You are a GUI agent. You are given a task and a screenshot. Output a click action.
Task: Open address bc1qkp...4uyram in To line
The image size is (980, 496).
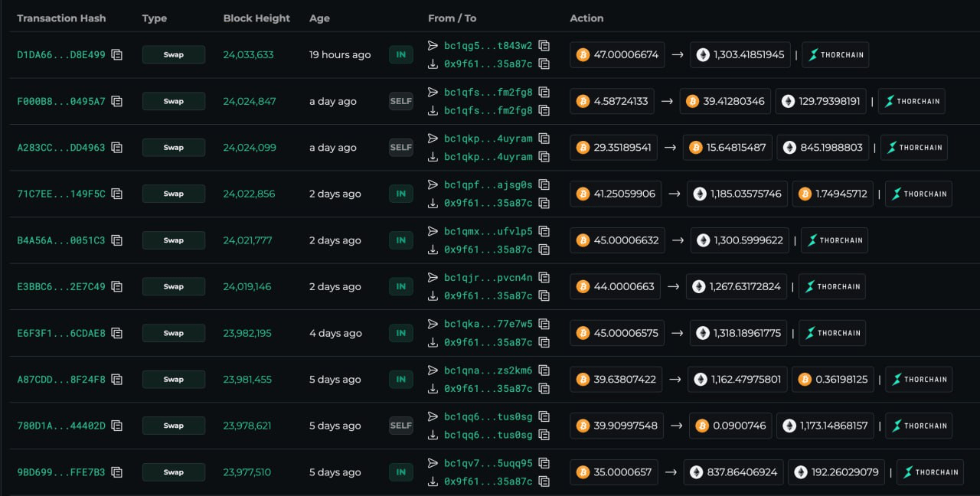(488, 157)
